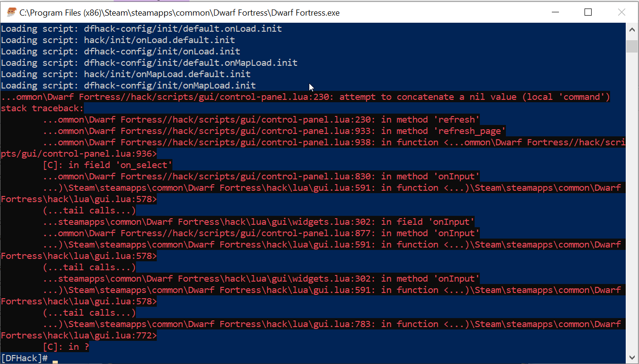Screen dimensions: 639x364
Task: Click the scrollbar up arrow
Action: point(632,29)
